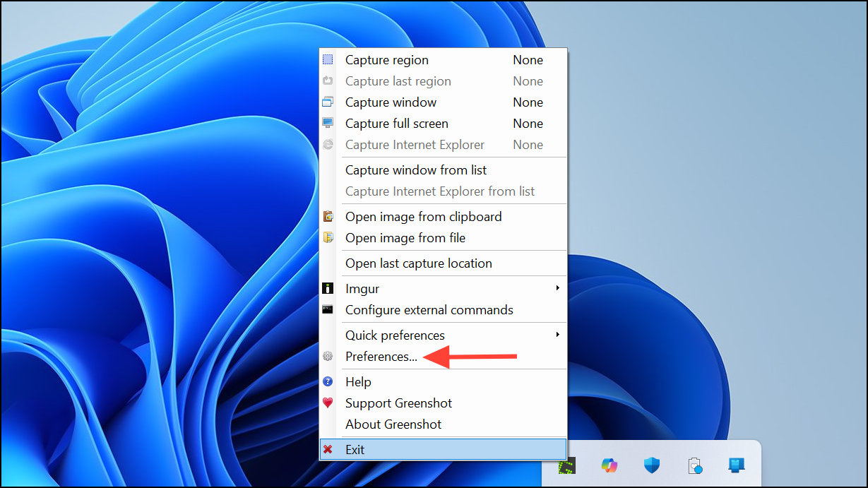
Task: Click the red X icon next to Exit
Action: pos(328,449)
